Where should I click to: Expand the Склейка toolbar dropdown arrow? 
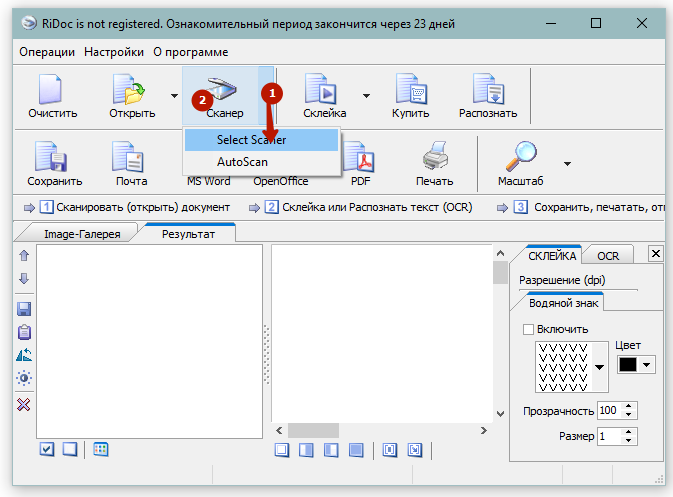pos(366,96)
